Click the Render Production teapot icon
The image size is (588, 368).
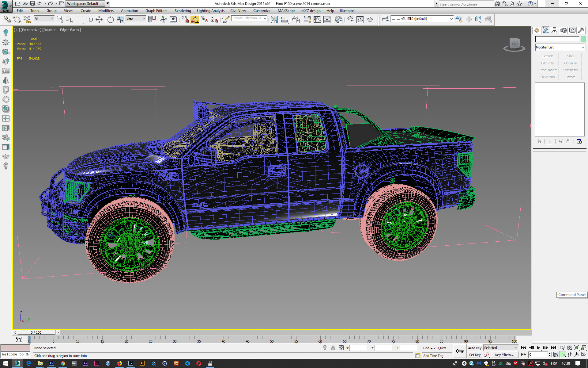370,20
